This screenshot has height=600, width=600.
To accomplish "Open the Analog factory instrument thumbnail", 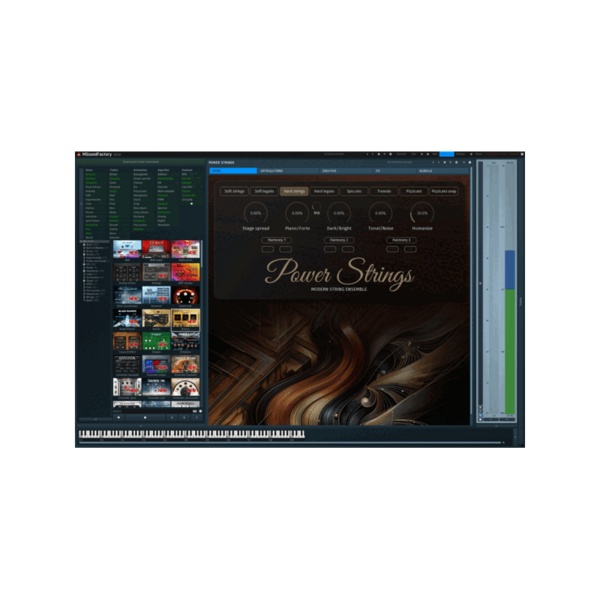I will (x=127, y=272).
